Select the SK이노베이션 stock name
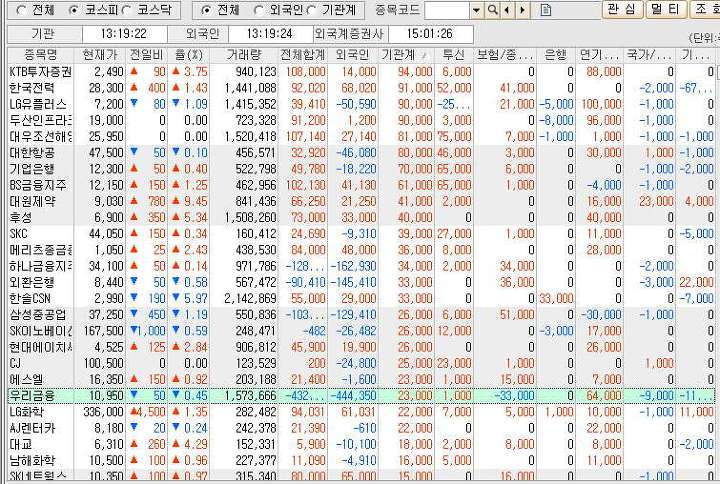 40,331
